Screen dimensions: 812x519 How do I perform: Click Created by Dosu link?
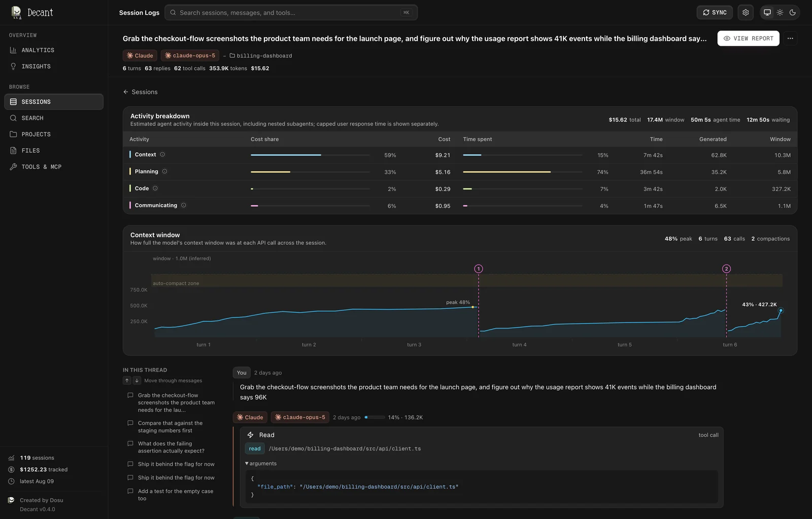(42, 500)
